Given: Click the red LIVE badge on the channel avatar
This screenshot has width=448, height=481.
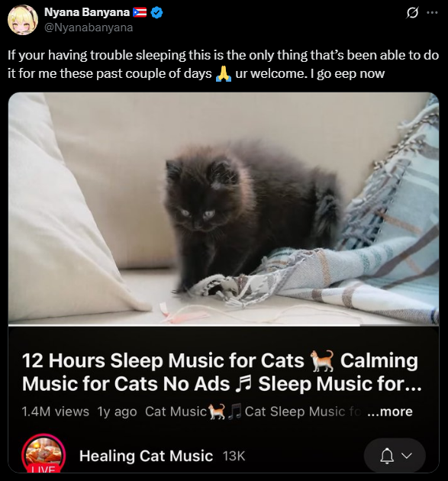Looking at the screenshot, I should [44, 469].
